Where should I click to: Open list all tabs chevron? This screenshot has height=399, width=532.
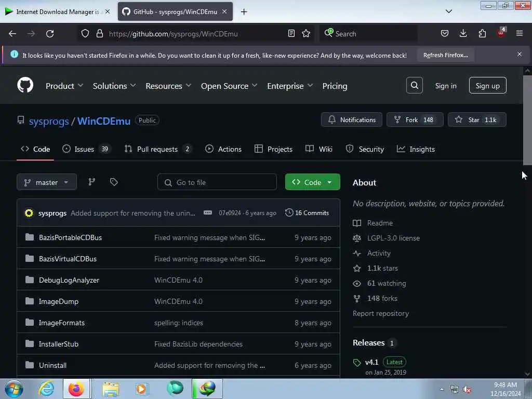(x=448, y=11)
